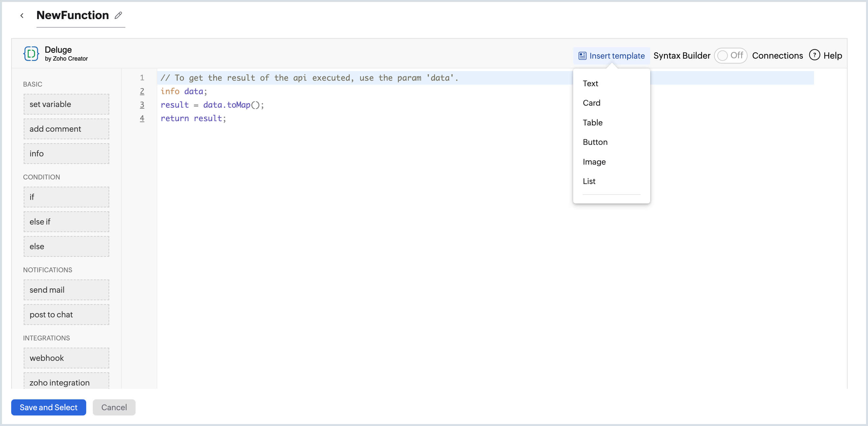
Task: Click the Insert template document icon
Action: click(x=582, y=55)
